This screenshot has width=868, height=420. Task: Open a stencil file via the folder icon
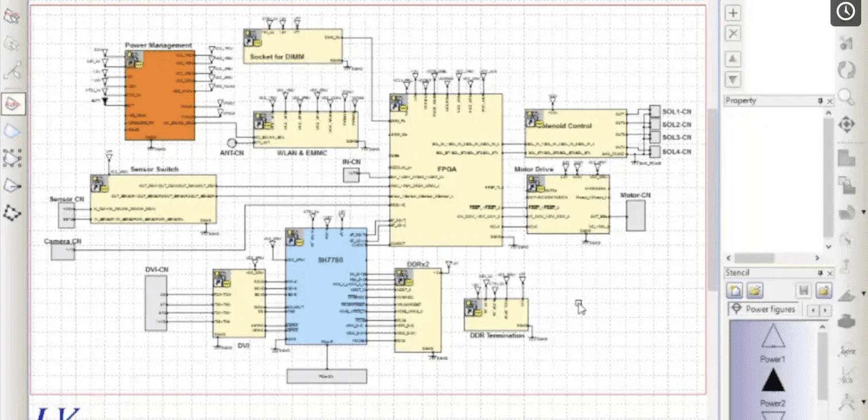[x=755, y=290]
